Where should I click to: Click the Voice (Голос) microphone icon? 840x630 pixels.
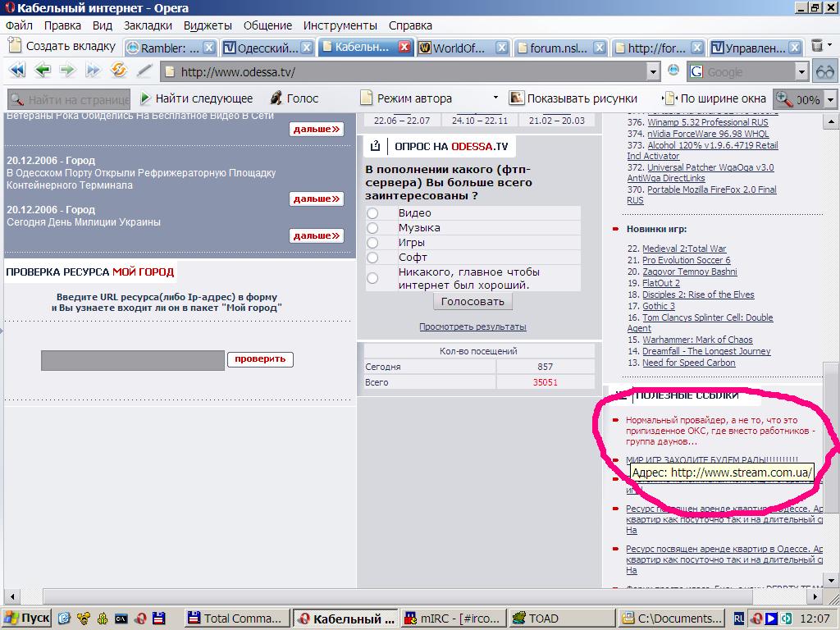tap(276, 98)
